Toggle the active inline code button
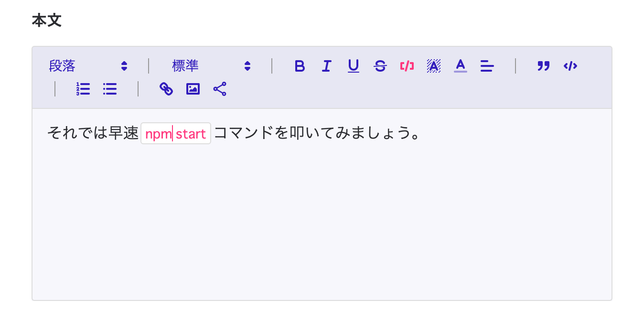 pos(407,66)
